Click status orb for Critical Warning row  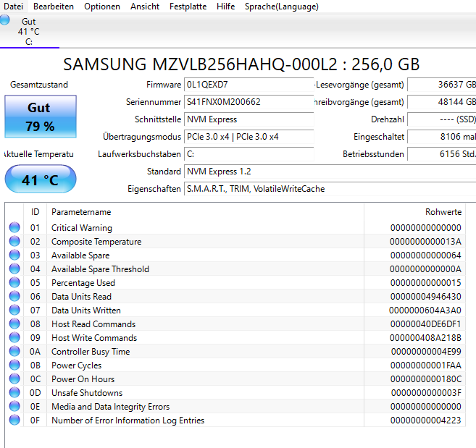(x=14, y=227)
